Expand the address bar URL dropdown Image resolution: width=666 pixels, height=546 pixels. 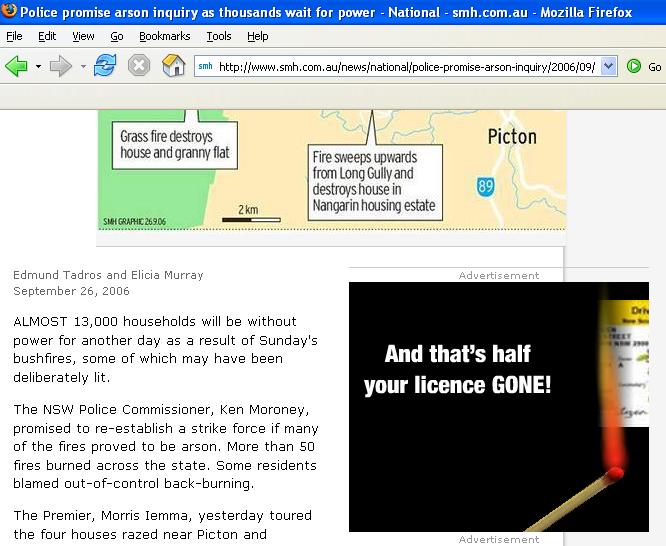(609, 67)
